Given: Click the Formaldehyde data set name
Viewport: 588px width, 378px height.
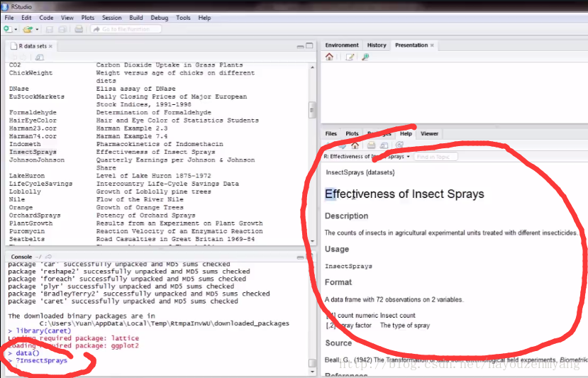Looking at the screenshot, I should 33,112.
